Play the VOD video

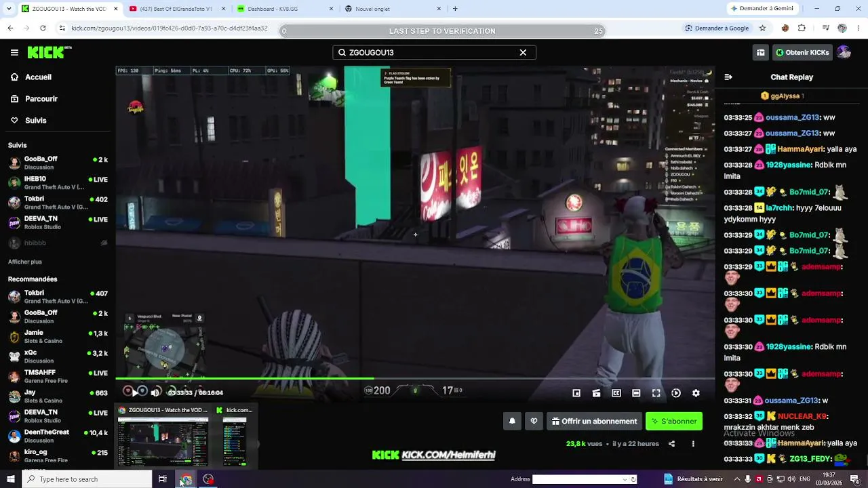point(134,392)
